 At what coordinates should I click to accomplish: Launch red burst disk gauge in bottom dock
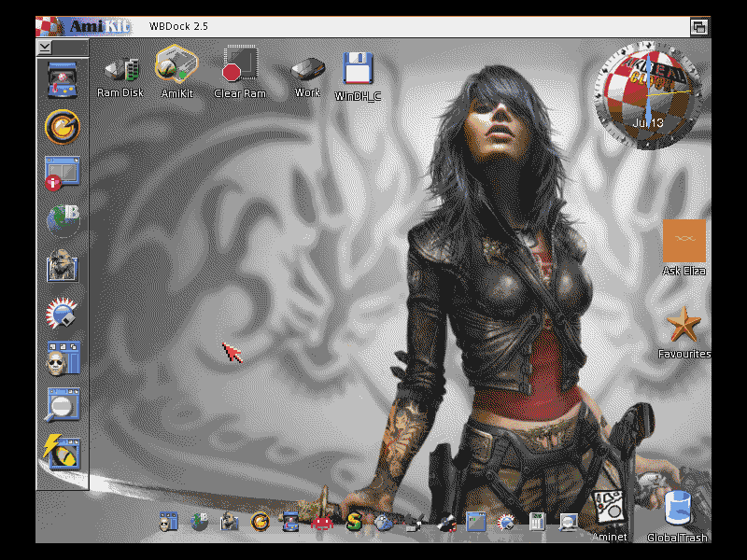506,522
